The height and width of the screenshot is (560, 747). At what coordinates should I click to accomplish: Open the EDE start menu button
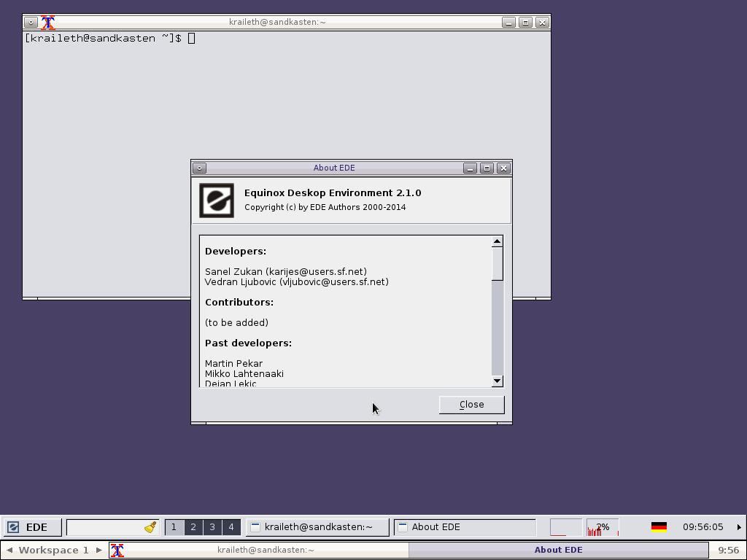click(x=28, y=527)
